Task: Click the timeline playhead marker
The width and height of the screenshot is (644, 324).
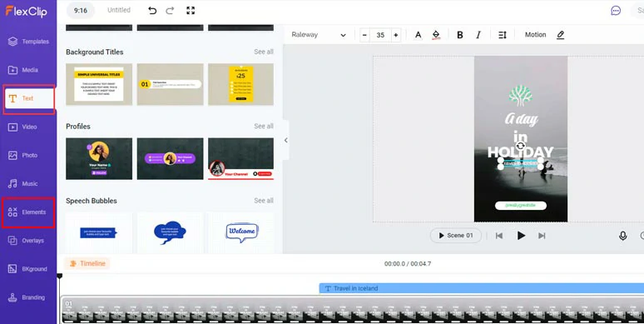Action: (x=60, y=276)
